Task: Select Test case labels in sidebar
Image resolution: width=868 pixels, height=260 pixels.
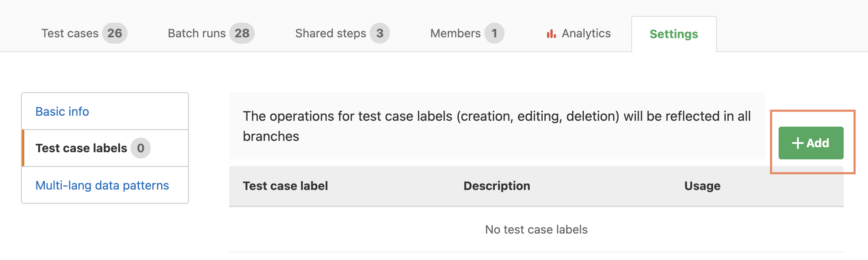Action: pyautogui.click(x=105, y=148)
